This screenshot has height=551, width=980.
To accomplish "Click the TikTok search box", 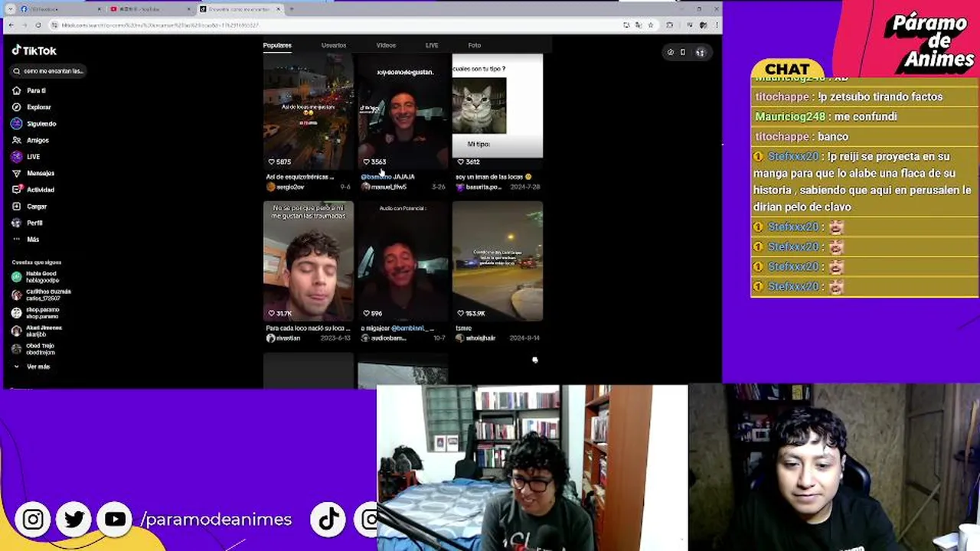I will pyautogui.click(x=49, y=71).
